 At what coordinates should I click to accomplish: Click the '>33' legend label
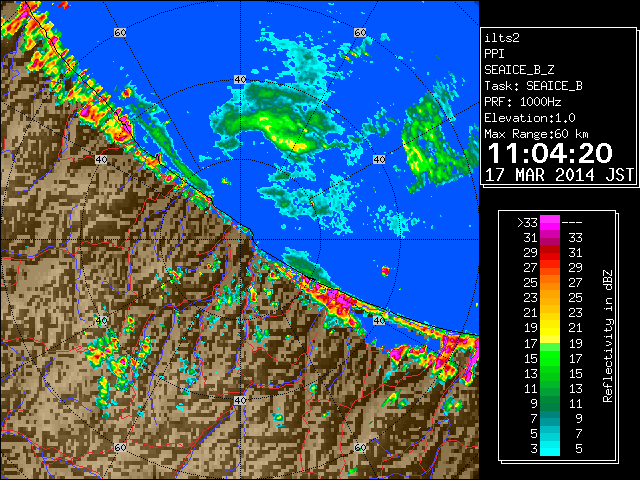click(527, 223)
